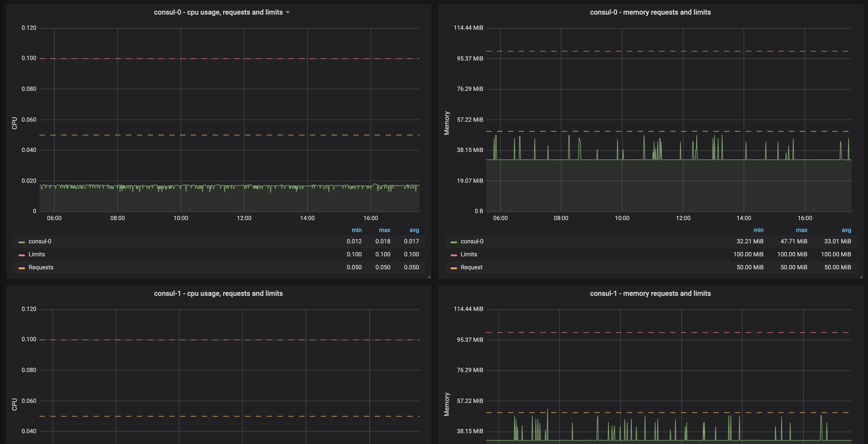Toggle the consul-0 series in cpu legend
This screenshot has width=868, height=444.
coord(40,241)
